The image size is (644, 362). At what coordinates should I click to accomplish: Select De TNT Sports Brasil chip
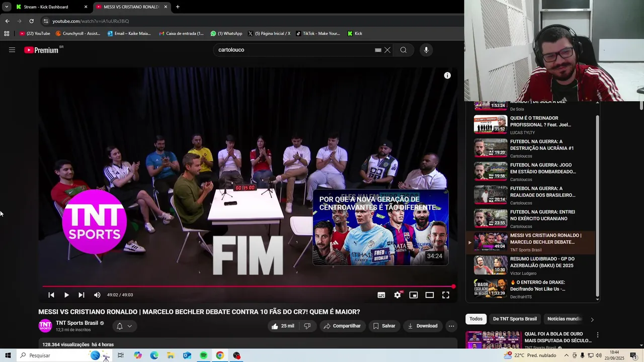click(x=515, y=319)
